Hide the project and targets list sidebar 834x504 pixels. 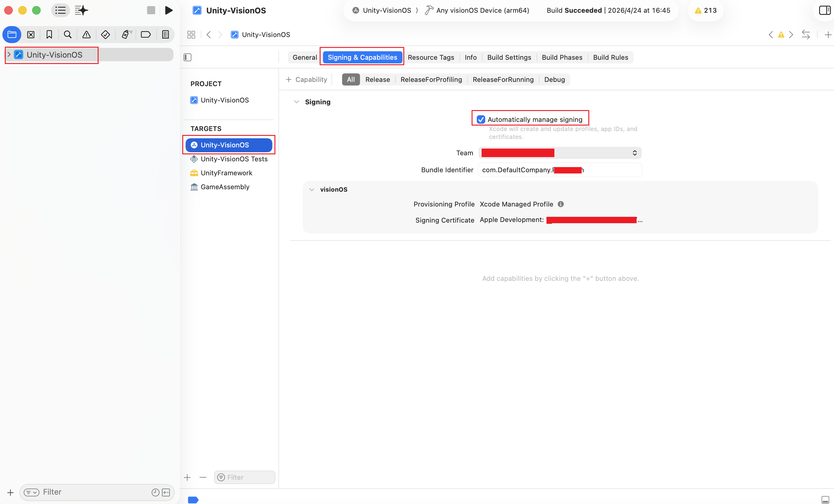tap(187, 57)
